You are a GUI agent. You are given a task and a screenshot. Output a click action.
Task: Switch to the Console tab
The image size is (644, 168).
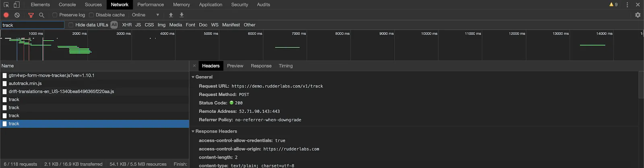point(67,5)
